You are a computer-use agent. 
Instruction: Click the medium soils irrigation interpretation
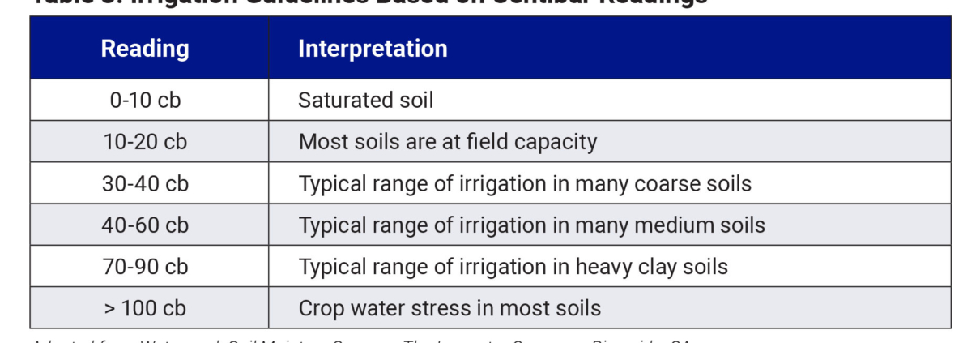pyautogui.click(x=531, y=225)
